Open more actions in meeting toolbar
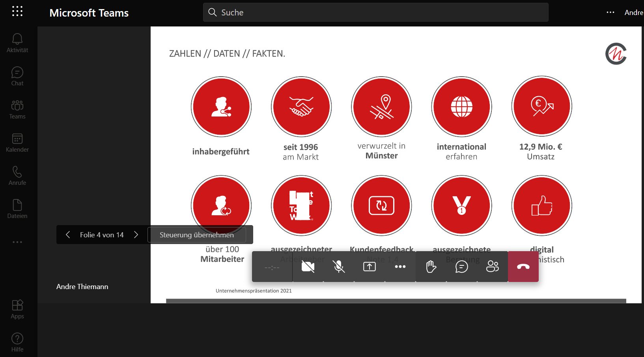This screenshot has height=357, width=644. point(400,267)
